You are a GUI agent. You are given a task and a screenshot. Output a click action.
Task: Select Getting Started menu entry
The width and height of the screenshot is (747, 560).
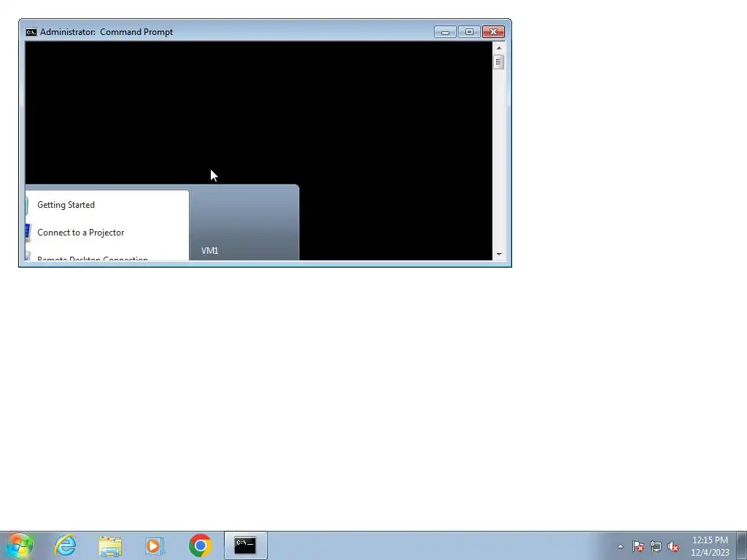pyautogui.click(x=108, y=205)
